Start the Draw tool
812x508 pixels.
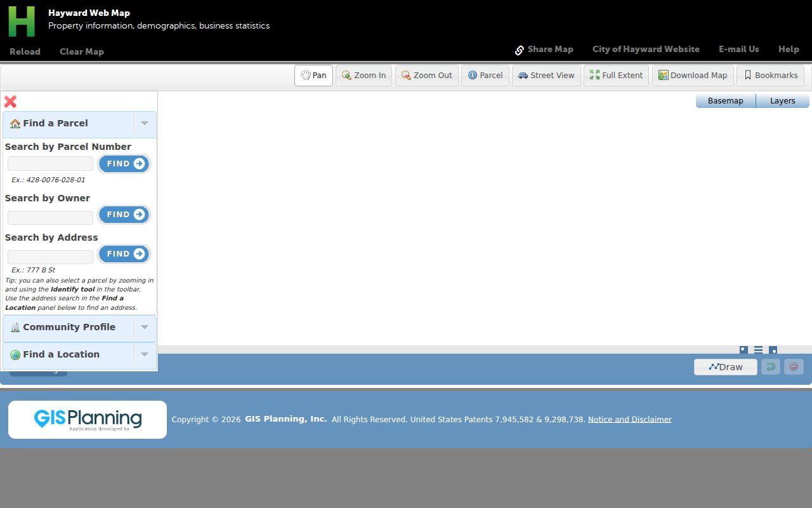pos(726,367)
